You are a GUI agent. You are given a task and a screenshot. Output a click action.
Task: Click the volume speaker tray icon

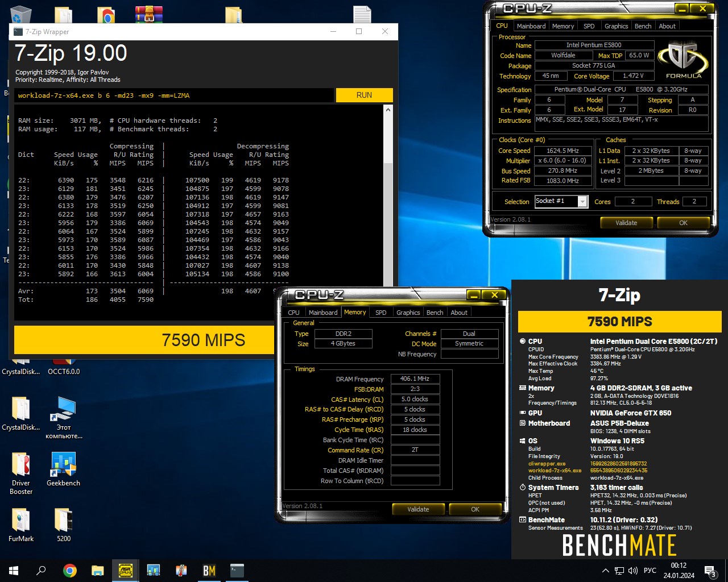click(x=633, y=571)
